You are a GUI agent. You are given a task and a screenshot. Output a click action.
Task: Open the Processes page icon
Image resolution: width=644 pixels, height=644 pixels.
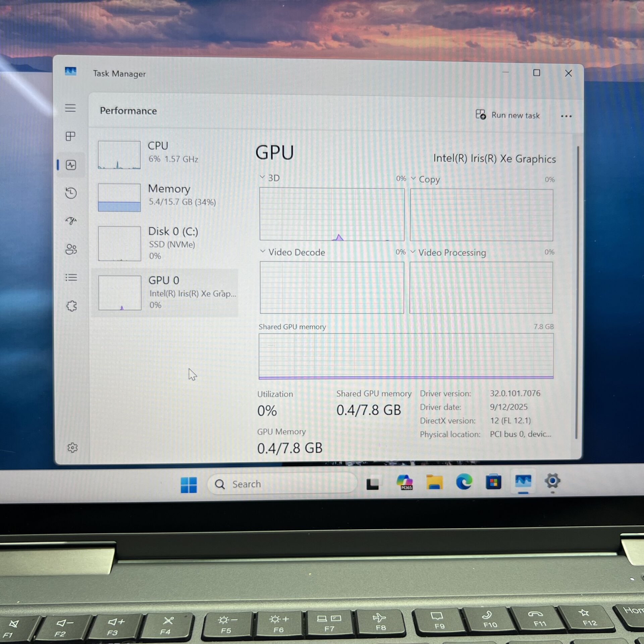click(x=70, y=136)
